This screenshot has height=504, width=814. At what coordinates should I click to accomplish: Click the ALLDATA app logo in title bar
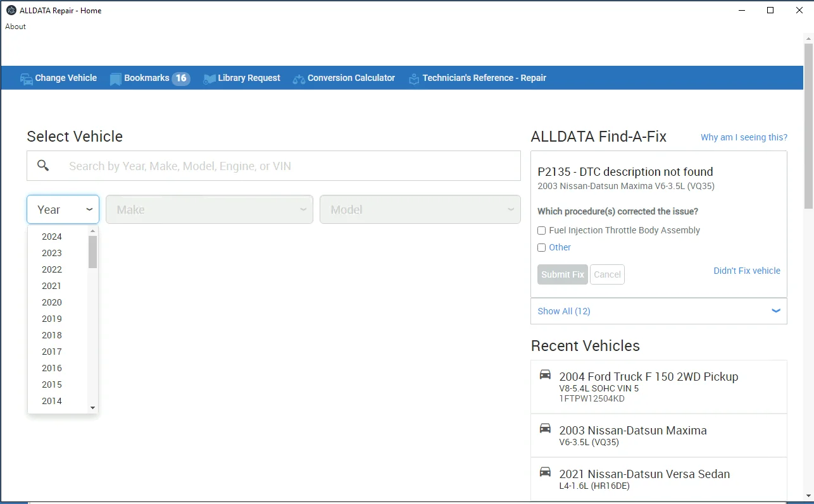pos(11,10)
